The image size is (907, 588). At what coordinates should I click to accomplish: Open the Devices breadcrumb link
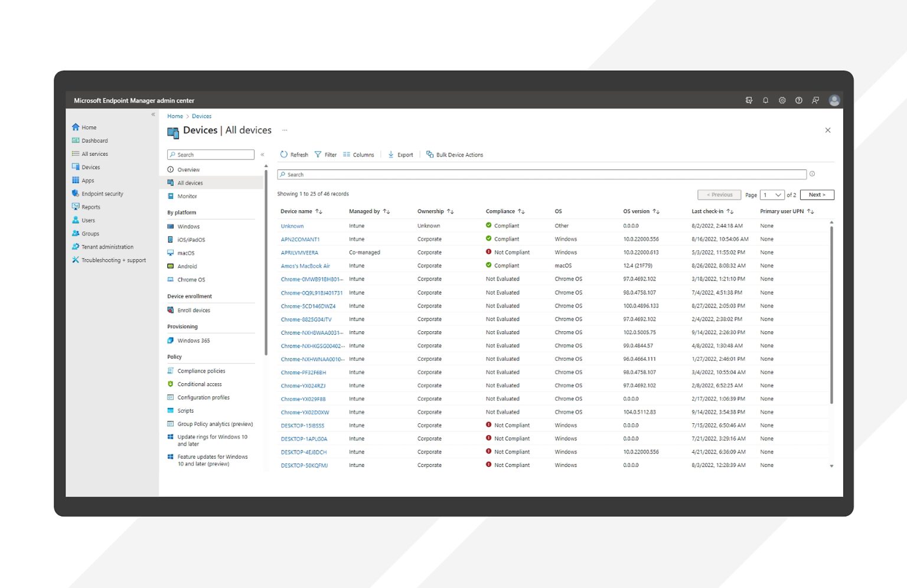pos(201,116)
